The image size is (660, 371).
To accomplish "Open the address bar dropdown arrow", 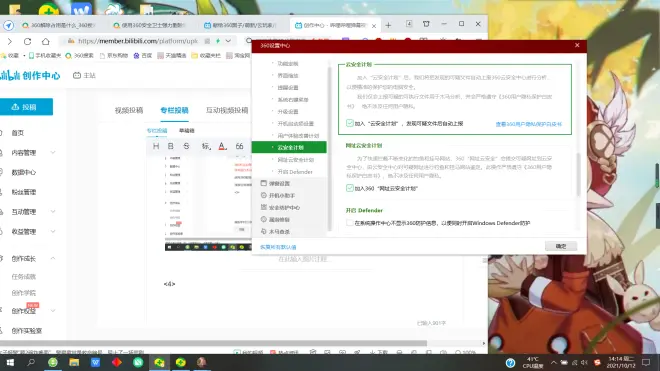I will (228, 41).
